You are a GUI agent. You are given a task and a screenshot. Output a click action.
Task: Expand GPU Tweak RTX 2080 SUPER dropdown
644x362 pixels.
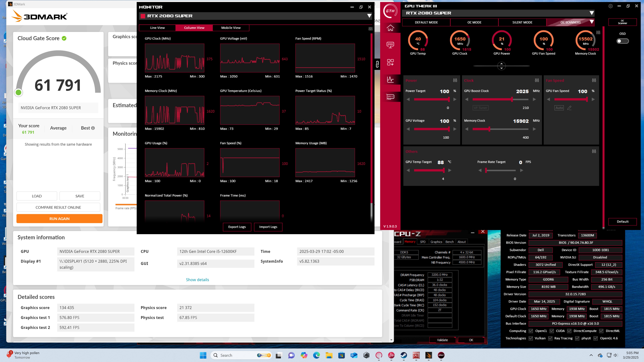coord(592,13)
